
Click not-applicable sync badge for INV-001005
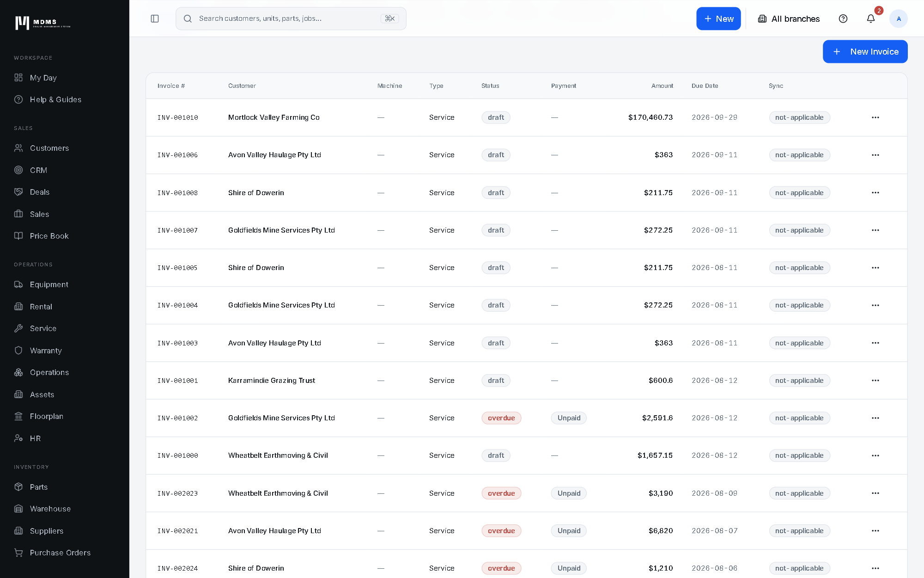coord(799,268)
